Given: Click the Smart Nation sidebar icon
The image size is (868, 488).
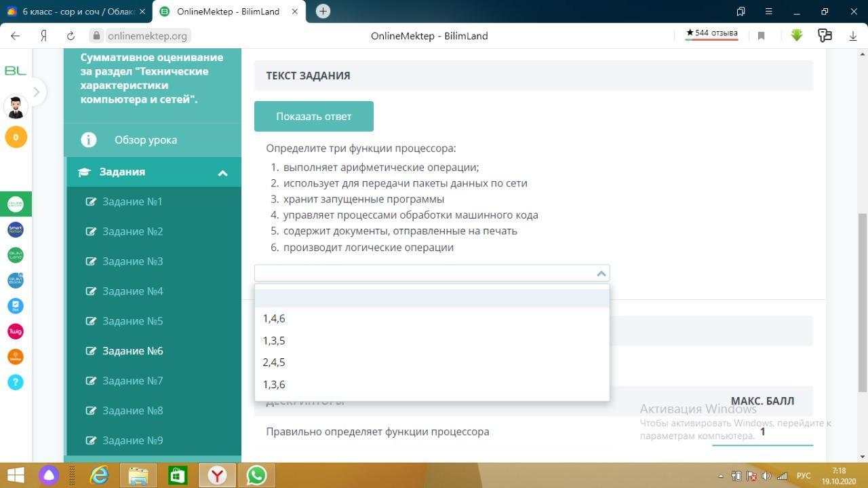Looking at the screenshot, I should pyautogui.click(x=16, y=229).
